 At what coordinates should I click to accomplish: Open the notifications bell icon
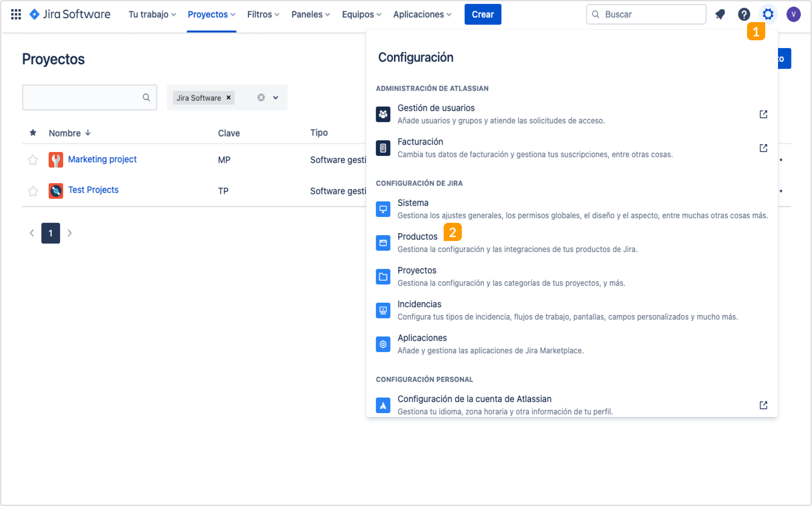click(x=720, y=14)
